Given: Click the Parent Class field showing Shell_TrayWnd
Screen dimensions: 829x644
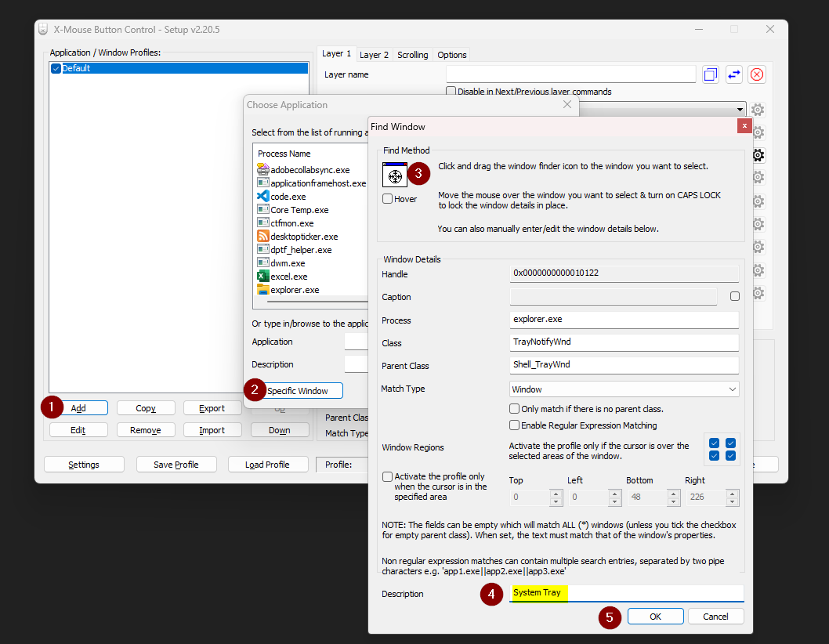Looking at the screenshot, I should [x=624, y=365].
